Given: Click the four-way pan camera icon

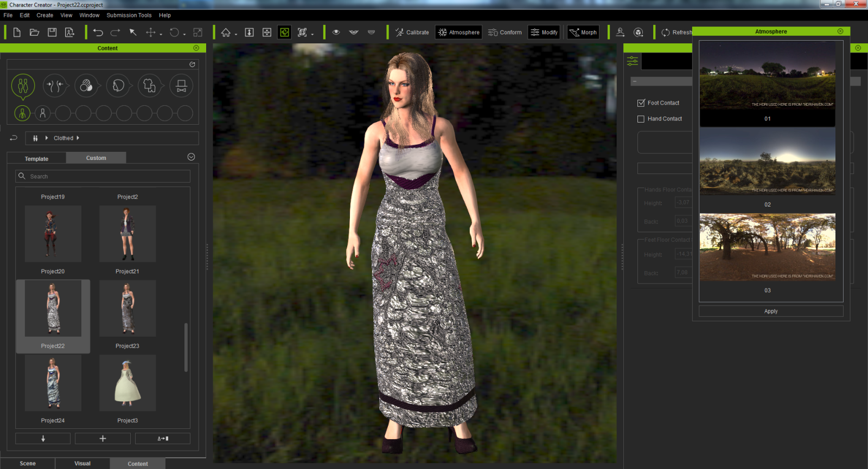Looking at the screenshot, I should click(267, 33).
